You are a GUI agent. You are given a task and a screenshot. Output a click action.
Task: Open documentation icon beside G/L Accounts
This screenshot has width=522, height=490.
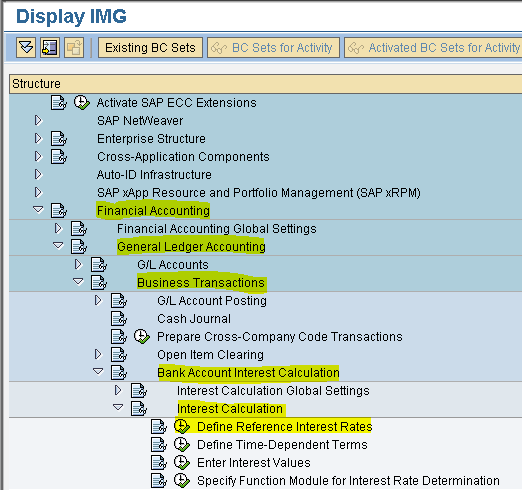[99, 265]
